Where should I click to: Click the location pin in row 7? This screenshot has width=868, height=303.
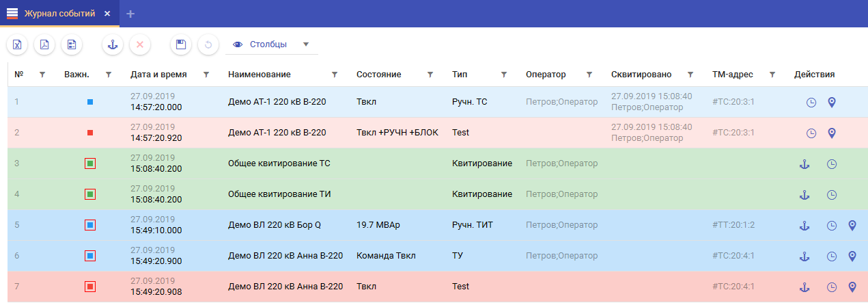point(852,287)
